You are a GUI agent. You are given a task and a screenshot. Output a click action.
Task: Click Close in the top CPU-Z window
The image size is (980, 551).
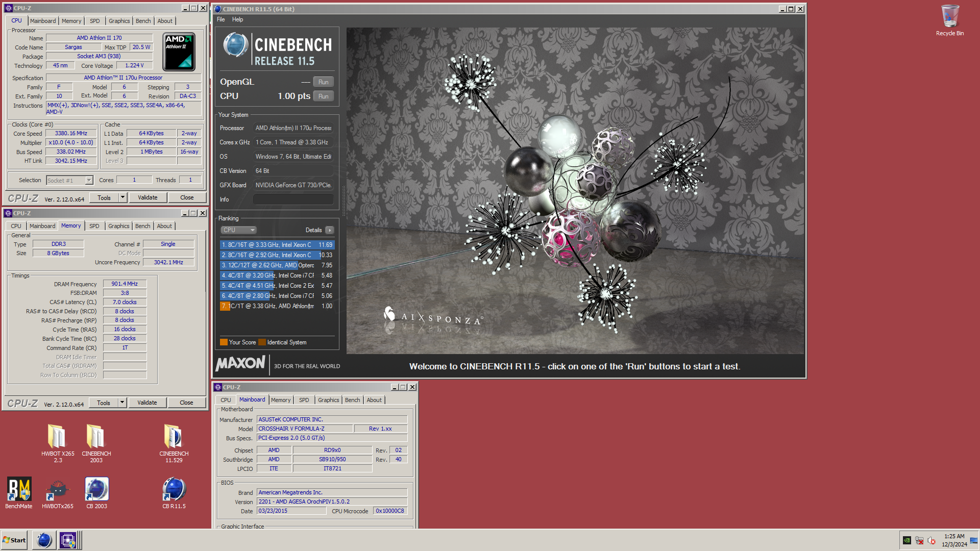pyautogui.click(x=187, y=197)
